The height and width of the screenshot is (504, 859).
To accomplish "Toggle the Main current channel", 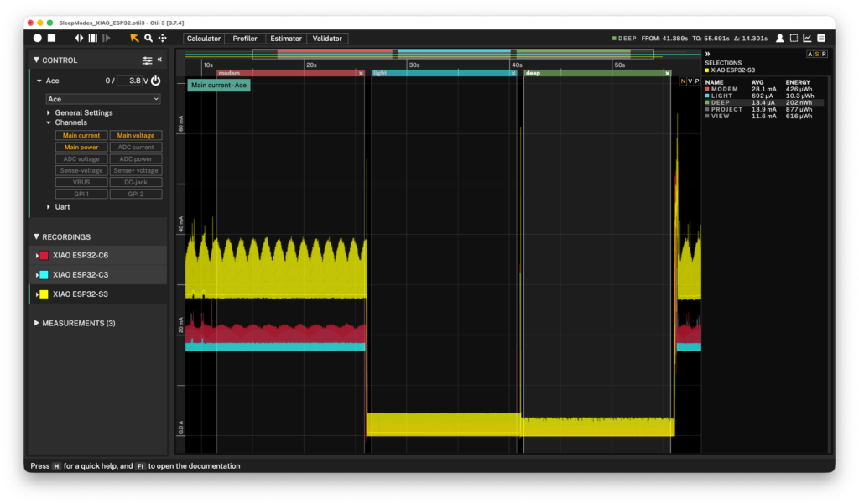I will tap(81, 135).
